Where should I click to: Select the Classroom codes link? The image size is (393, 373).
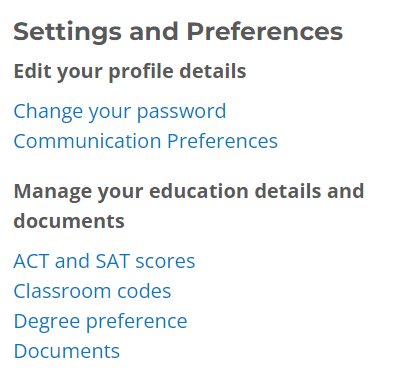tap(92, 291)
